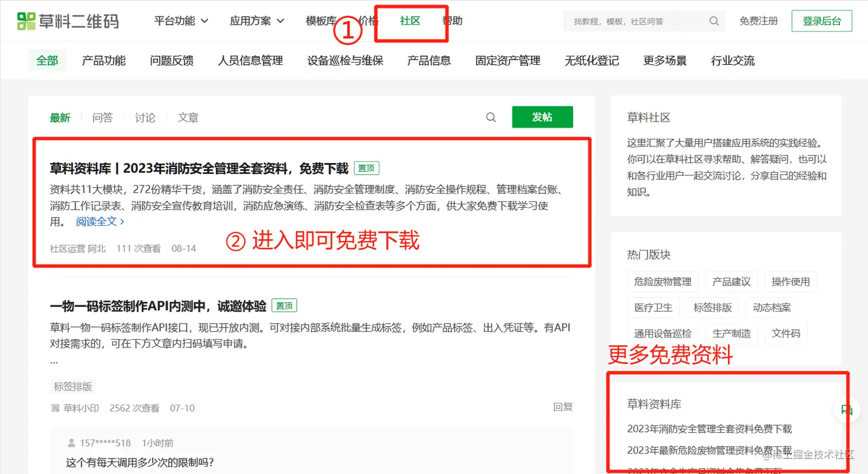The width and height of the screenshot is (868, 474).
Task: Open the 帮助 navigation item
Action: pos(452,21)
